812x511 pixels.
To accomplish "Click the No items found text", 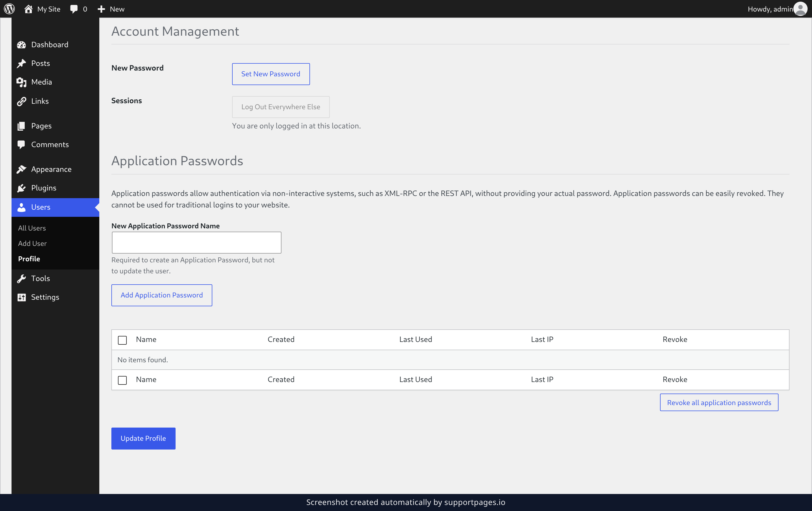I will pos(143,360).
